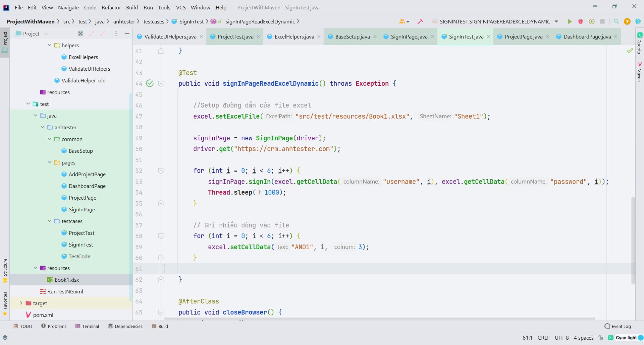This screenshot has height=345, width=644.
Task: Click the UTF-8 encoding status entry
Action: 561,338
